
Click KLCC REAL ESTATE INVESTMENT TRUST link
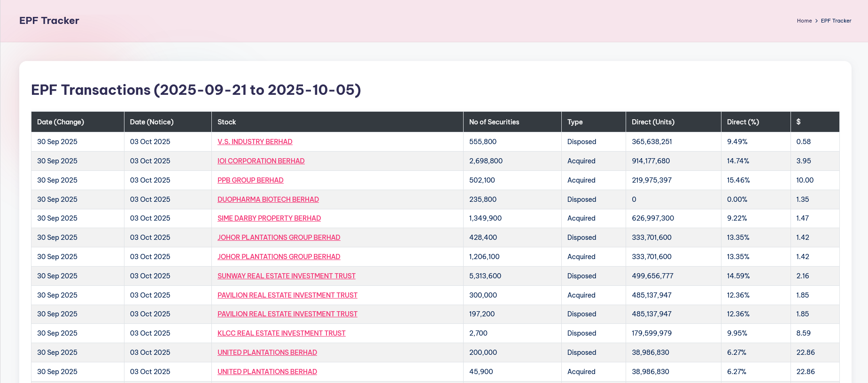pyautogui.click(x=281, y=333)
